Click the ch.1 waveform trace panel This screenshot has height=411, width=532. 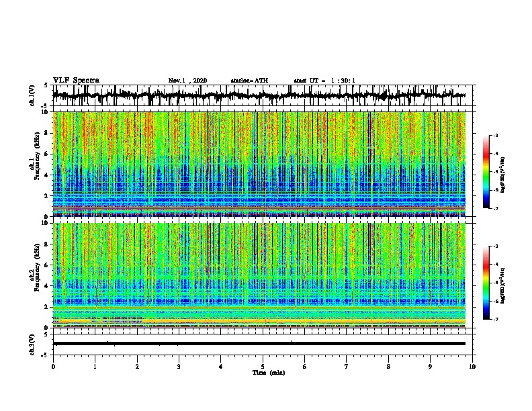[264, 95]
